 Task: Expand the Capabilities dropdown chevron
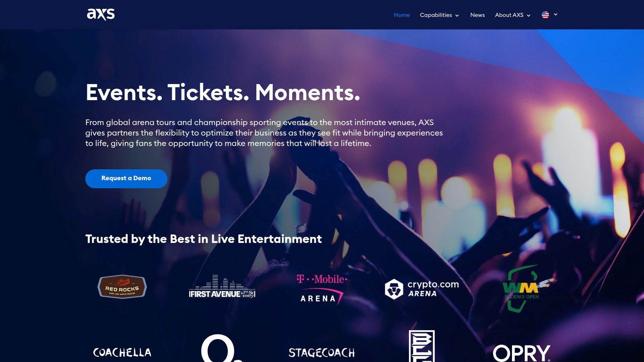[x=457, y=15]
